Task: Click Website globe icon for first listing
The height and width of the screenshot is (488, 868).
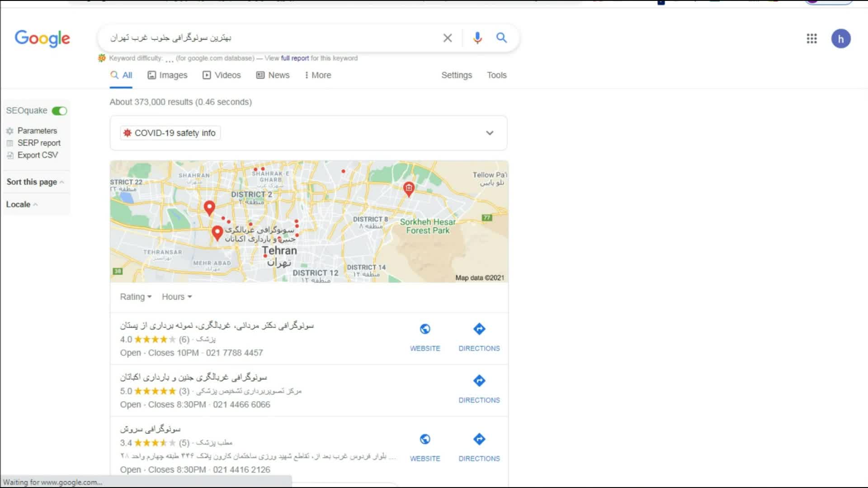Action: click(x=425, y=329)
